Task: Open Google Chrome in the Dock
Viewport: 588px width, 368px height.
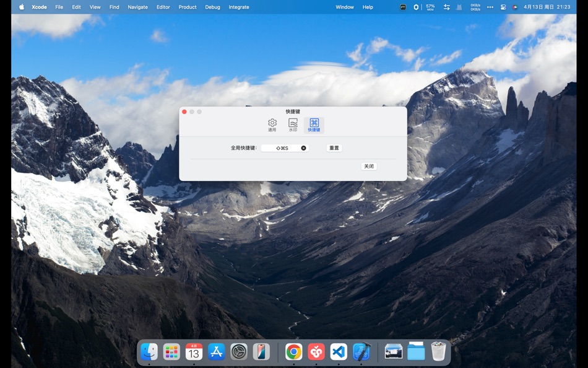Action: (293, 351)
